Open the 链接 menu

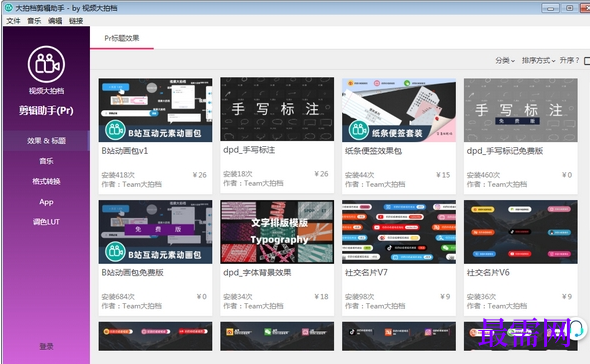tap(76, 21)
